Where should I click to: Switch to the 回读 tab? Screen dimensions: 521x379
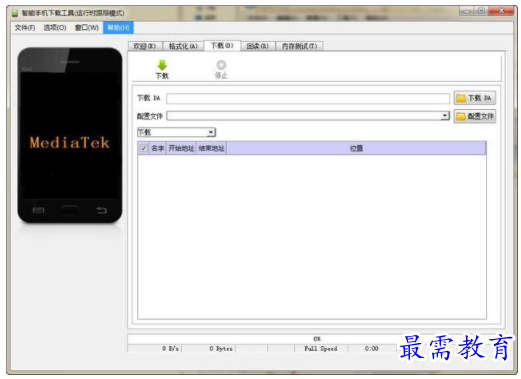[257, 46]
